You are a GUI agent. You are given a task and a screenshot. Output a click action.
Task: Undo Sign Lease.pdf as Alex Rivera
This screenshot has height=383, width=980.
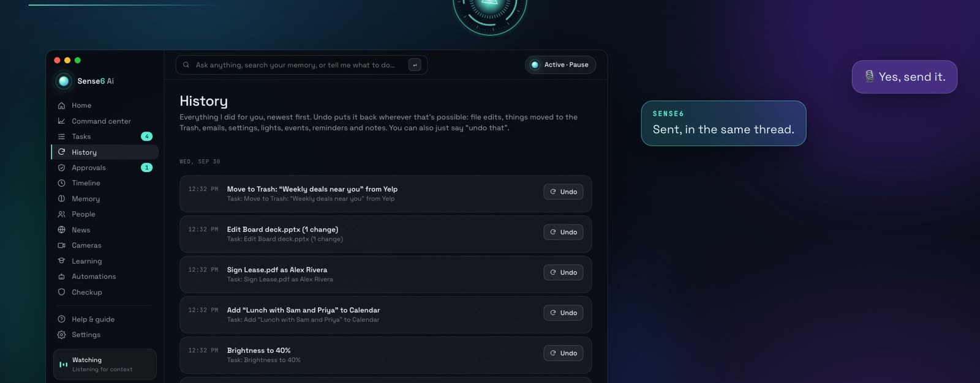point(563,273)
